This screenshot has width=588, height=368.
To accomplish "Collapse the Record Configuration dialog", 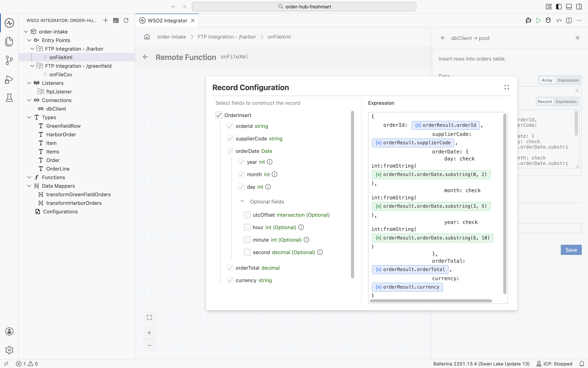I will pos(507,87).
